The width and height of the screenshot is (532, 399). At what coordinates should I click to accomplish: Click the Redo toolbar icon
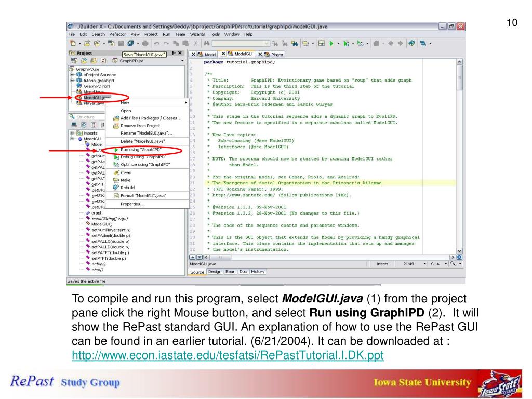[166, 43]
